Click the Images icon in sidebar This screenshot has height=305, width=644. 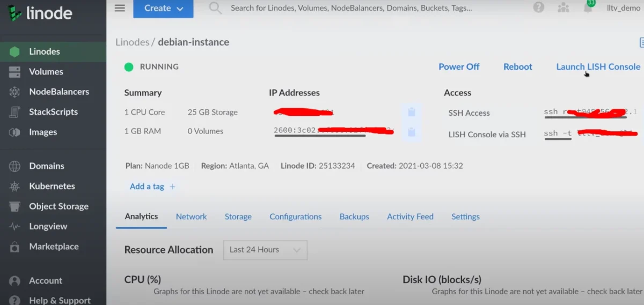14,132
